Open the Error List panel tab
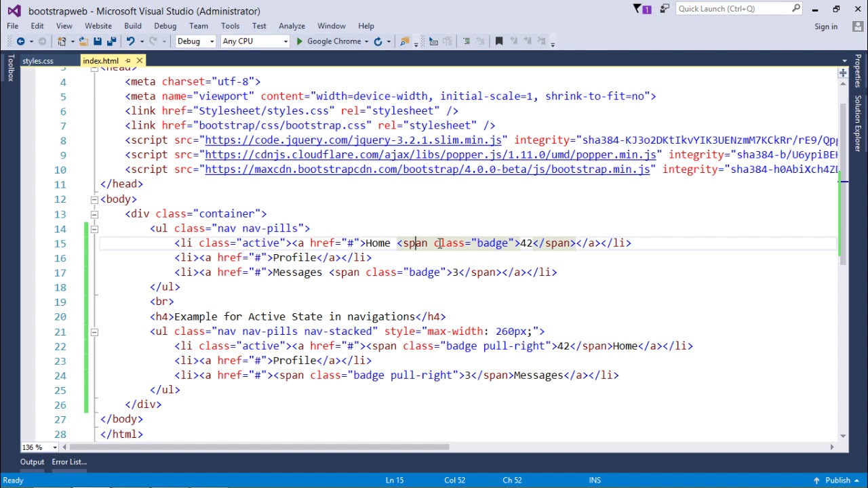This screenshot has height=488, width=868. coord(69,462)
